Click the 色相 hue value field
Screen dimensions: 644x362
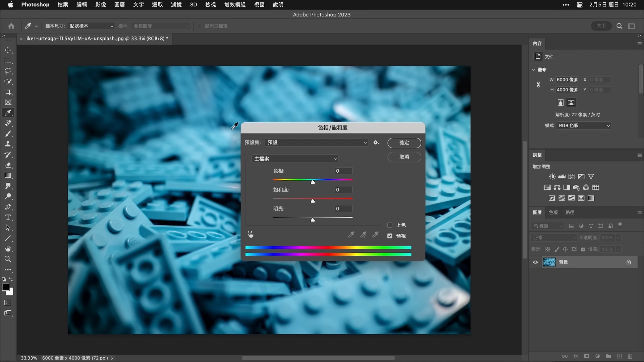click(x=343, y=171)
